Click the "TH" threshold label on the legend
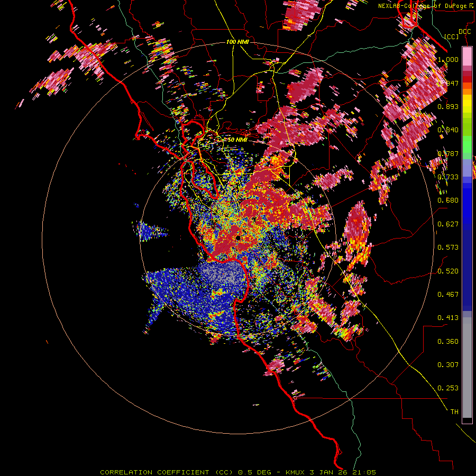 454,412
